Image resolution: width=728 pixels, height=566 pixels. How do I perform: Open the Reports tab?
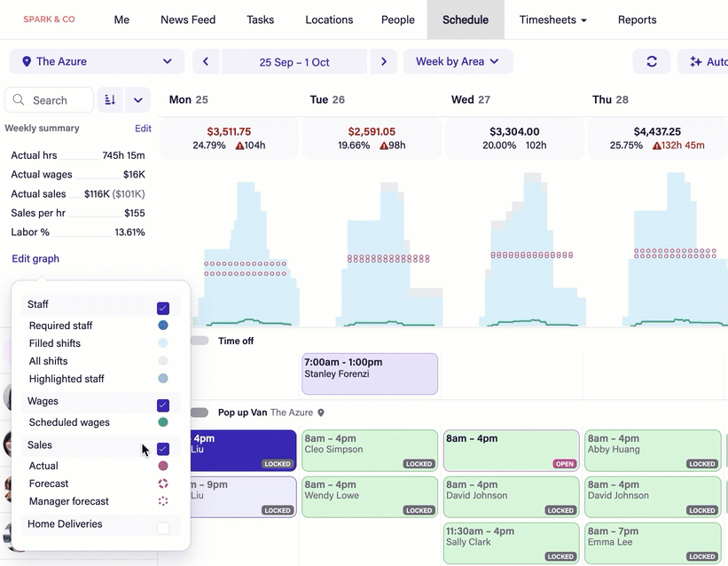coord(637,20)
